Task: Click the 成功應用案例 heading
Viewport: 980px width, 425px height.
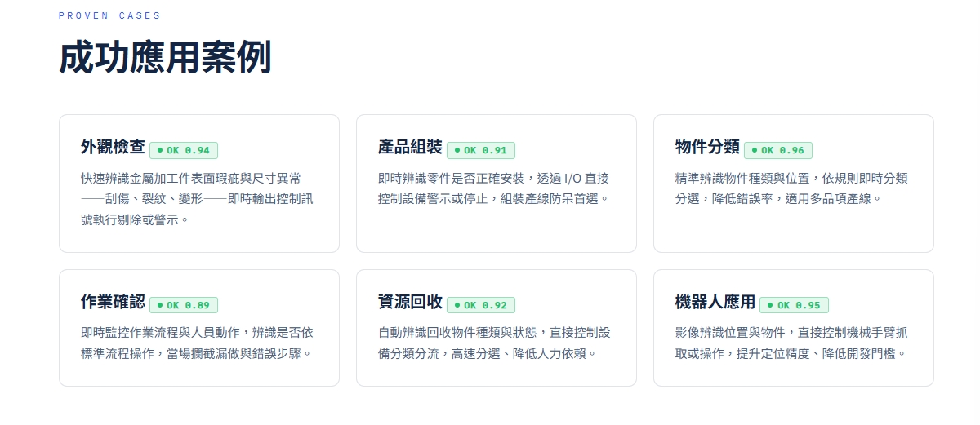Action: point(165,58)
